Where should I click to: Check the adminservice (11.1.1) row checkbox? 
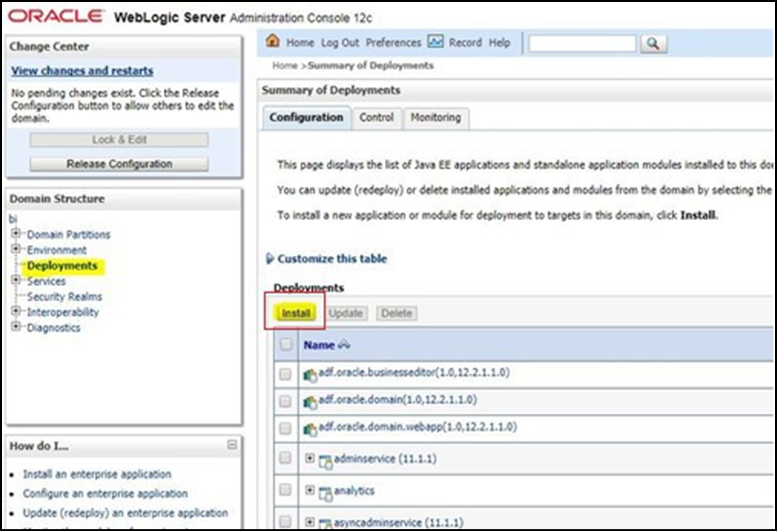[285, 458]
